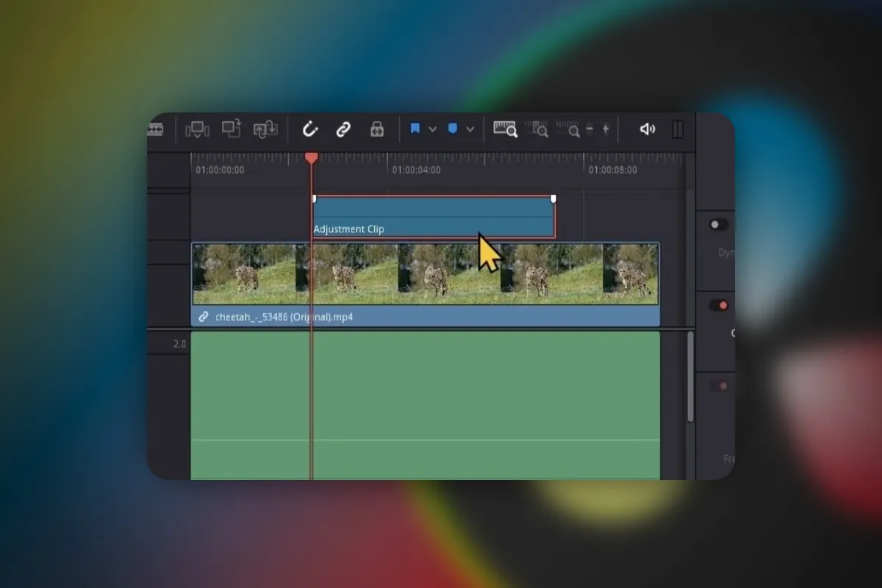Toggle the top inspector switch (off)
This screenshot has height=588, width=882.
coord(719,225)
